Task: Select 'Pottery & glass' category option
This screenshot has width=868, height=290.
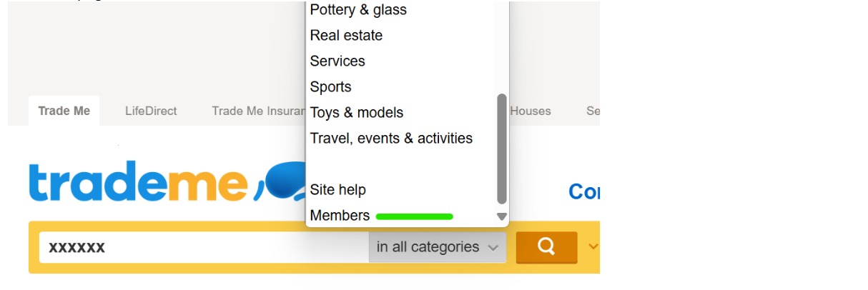Action: tap(358, 10)
